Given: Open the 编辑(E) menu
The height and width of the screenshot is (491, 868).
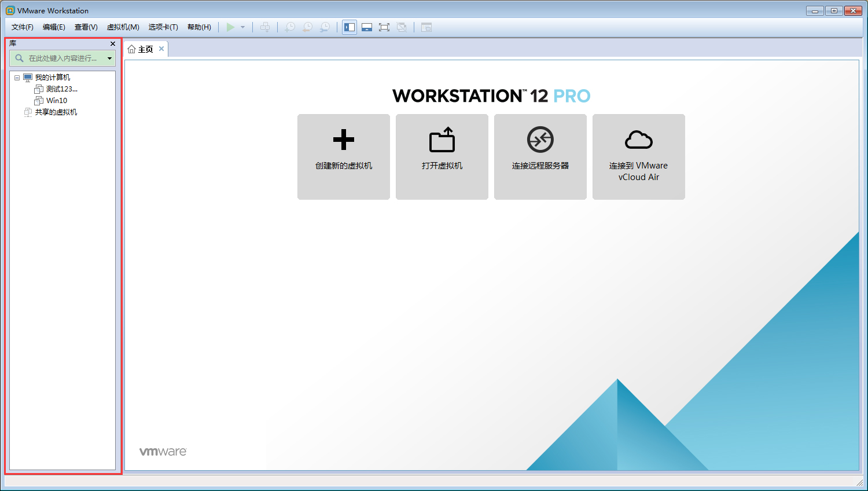Looking at the screenshot, I should click(54, 27).
